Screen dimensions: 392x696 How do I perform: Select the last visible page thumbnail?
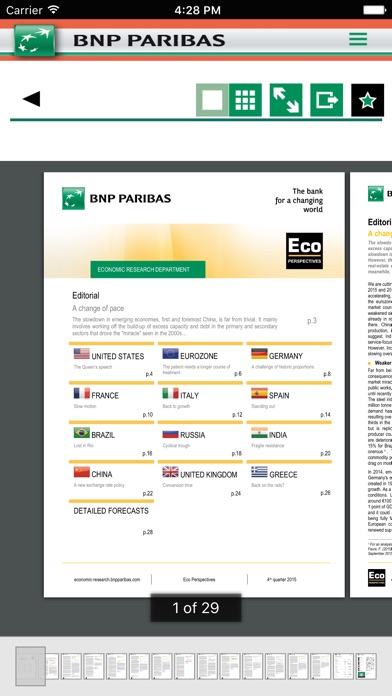tap(366, 666)
